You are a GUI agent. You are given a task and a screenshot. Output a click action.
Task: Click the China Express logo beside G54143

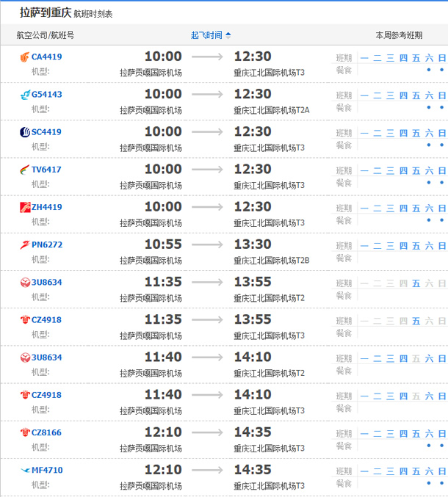pos(25,95)
